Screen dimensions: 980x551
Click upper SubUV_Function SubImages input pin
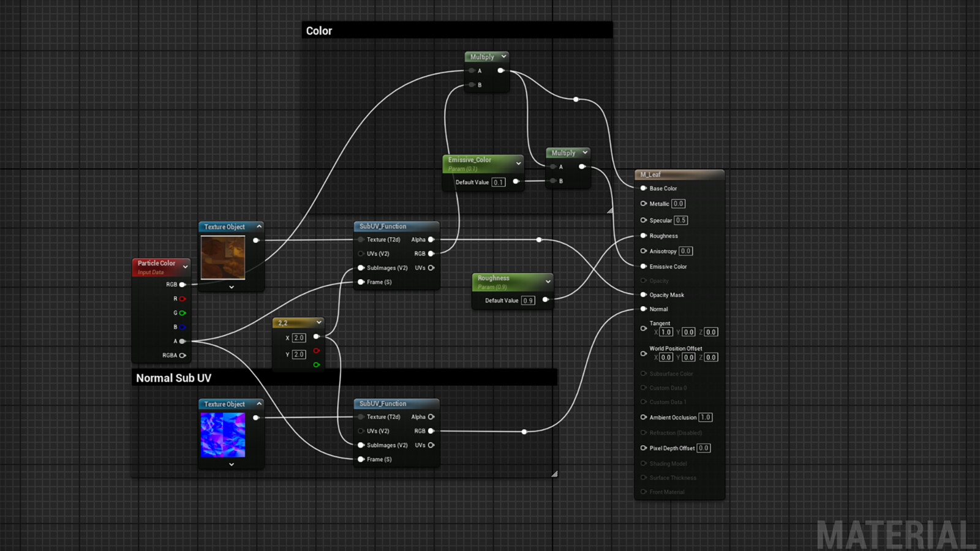point(361,268)
